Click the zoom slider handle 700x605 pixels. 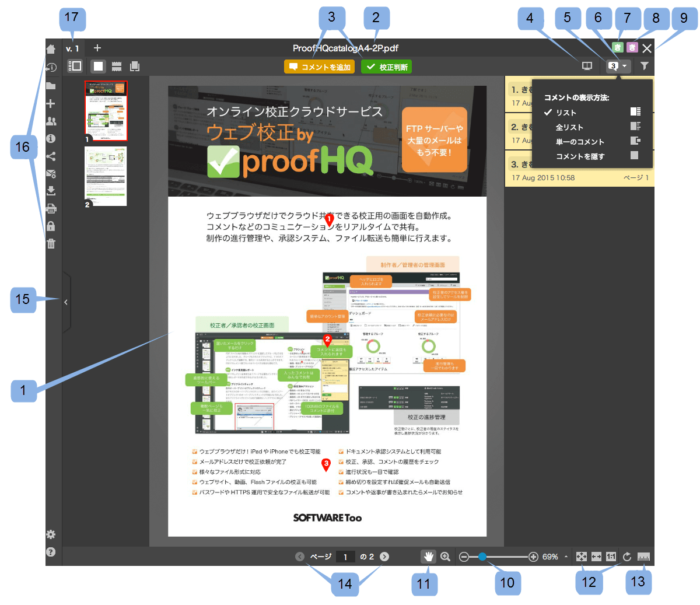(482, 557)
